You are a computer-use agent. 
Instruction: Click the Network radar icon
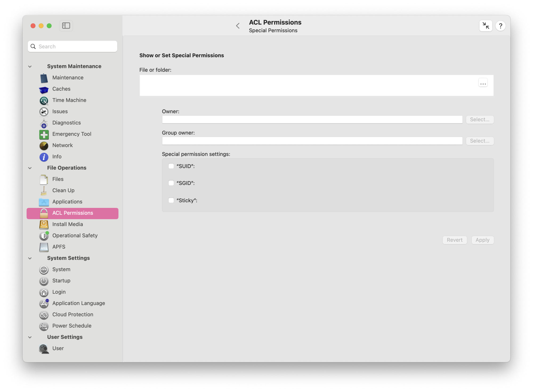[x=44, y=146]
